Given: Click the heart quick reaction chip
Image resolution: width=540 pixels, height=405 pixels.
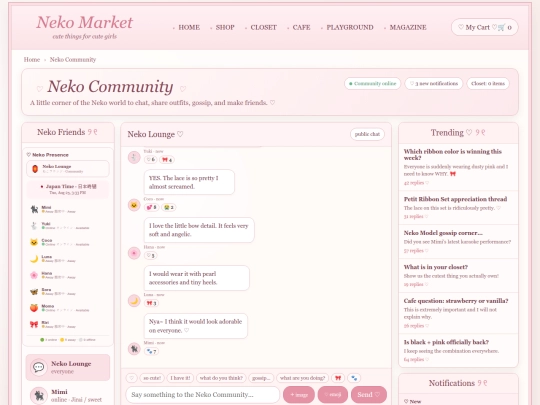Looking at the screenshot, I should click(x=132, y=378).
